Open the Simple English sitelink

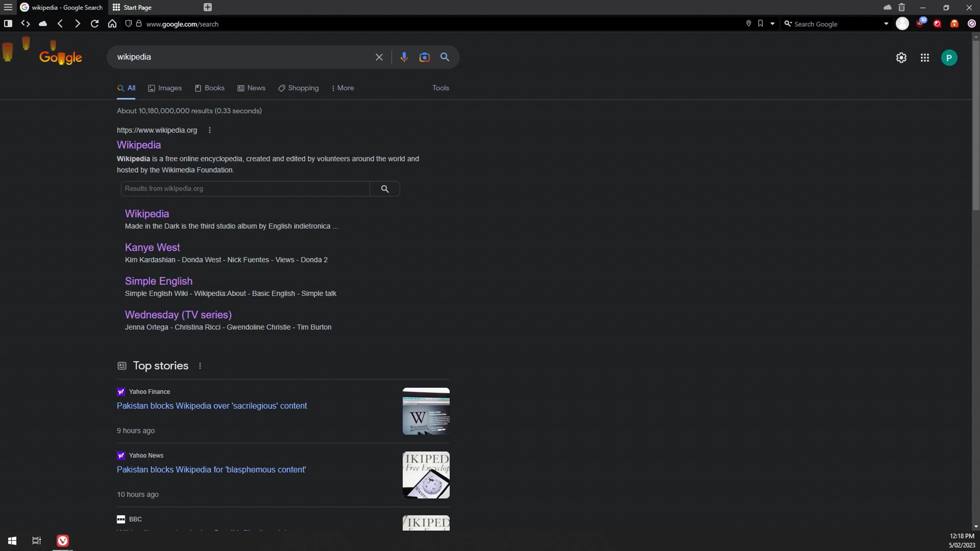point(158,281)
